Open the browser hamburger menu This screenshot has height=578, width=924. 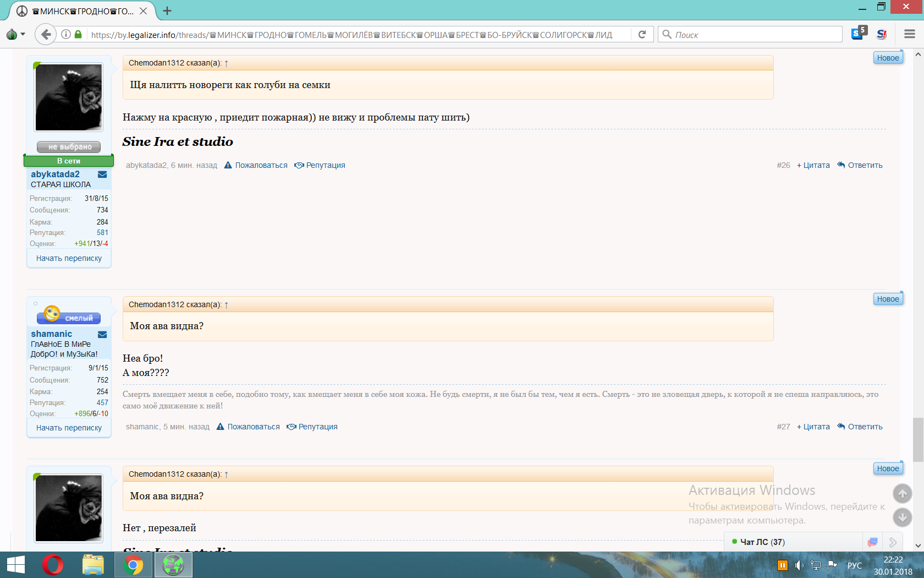click(909, 34)
